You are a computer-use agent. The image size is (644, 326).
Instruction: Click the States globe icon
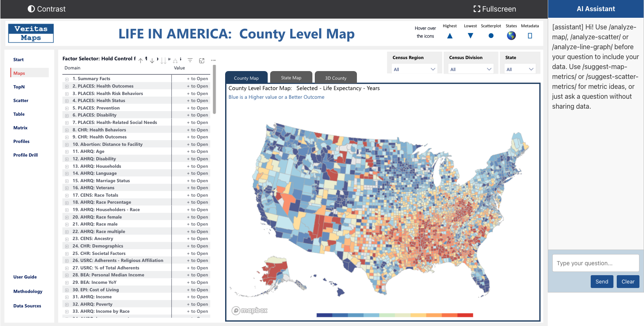511,36
